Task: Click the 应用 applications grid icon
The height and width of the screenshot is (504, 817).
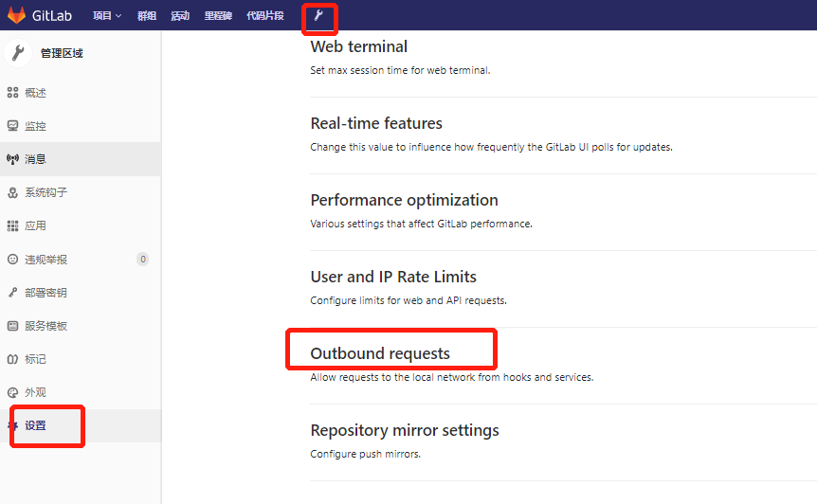Action: pos(12,226)
